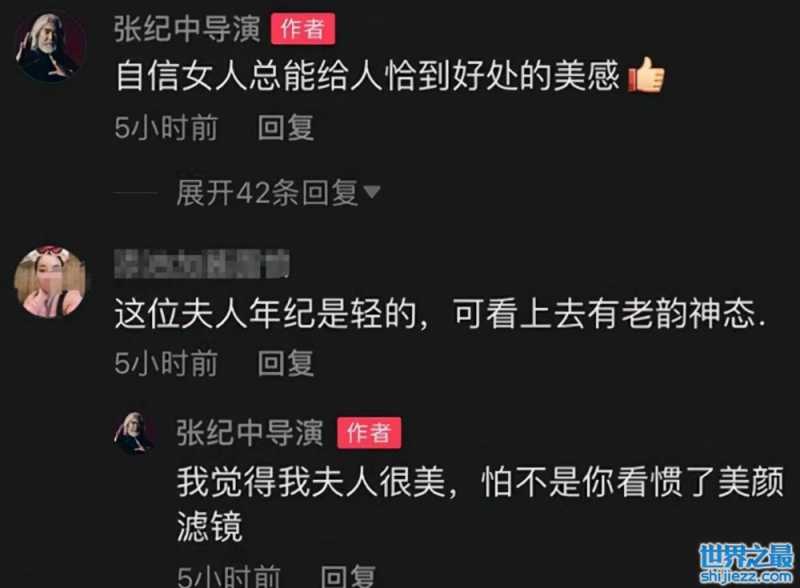800x588 pixels.
Task: Click the blurred username of second commenter
Action: point(202,264)
